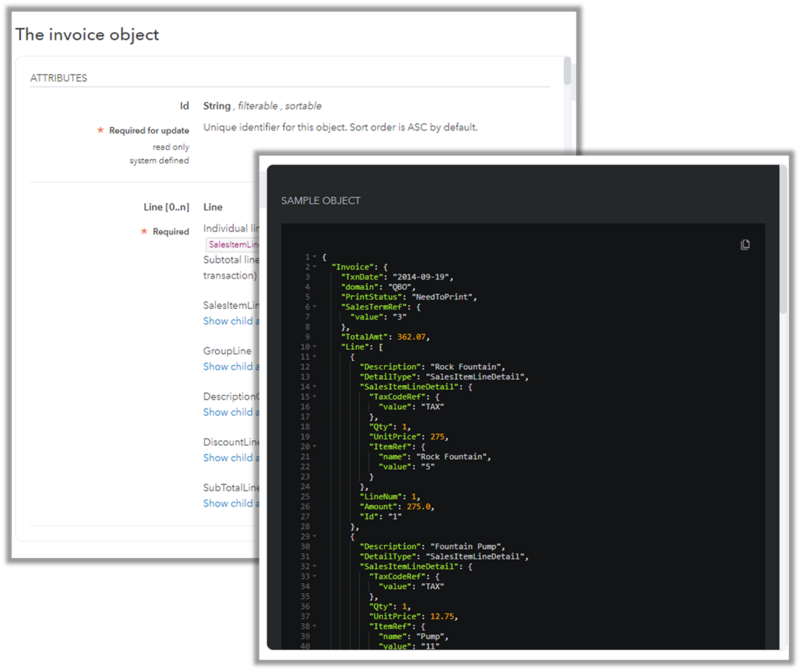Open Show child link under DescriptionOnly
Image resolution: width=800 pixels, height=671 pixels.
click(231, 412)
